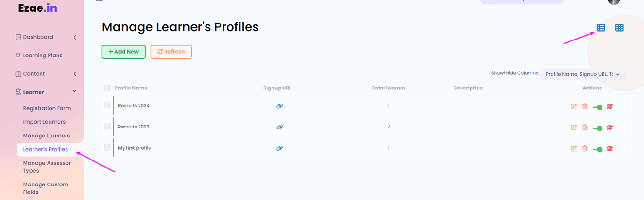This screenshot has width=644, height=200.
Task: Click the Add New button
Action: (x=124, y=52)
